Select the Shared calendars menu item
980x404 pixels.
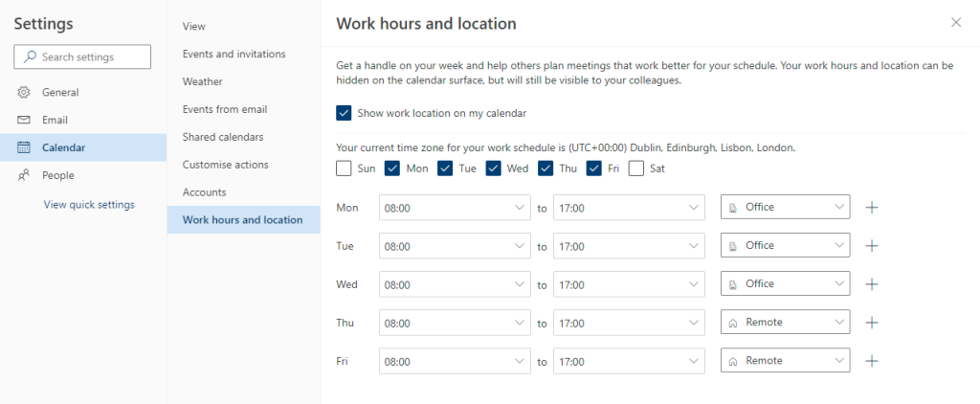[x=223, y=137]
